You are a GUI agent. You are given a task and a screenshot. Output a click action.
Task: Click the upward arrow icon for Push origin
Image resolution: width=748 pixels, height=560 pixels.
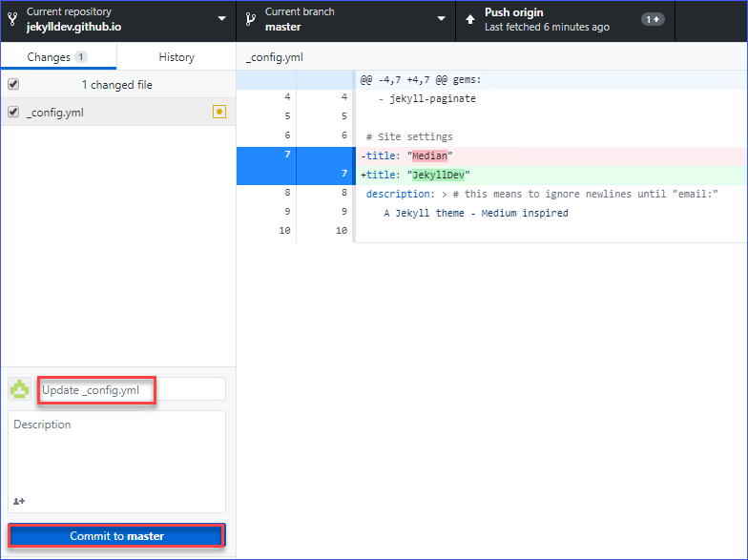[x=470, y=19]
